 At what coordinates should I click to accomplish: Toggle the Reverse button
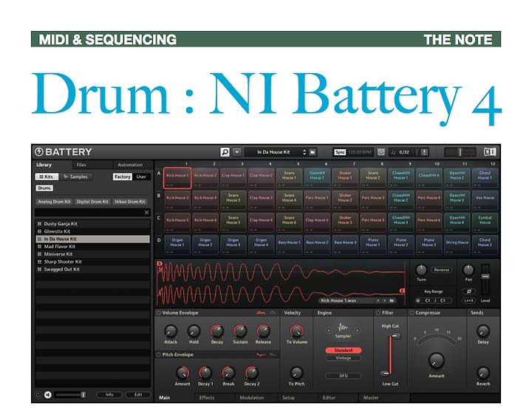point(441,270)
